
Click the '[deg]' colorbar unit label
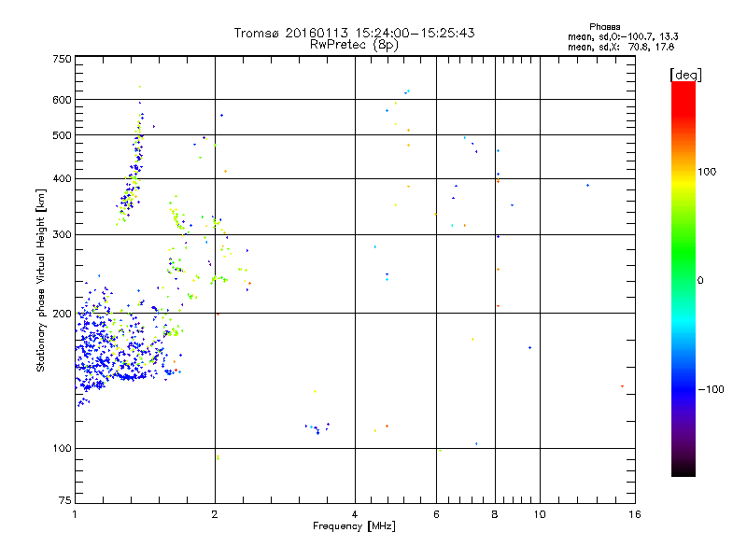[685, 75]
